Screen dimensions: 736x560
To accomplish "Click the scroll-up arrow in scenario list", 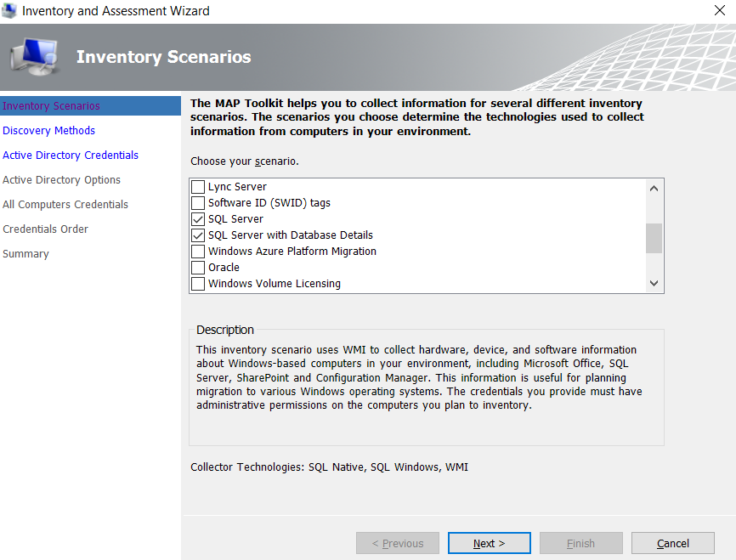I will 653,188.
